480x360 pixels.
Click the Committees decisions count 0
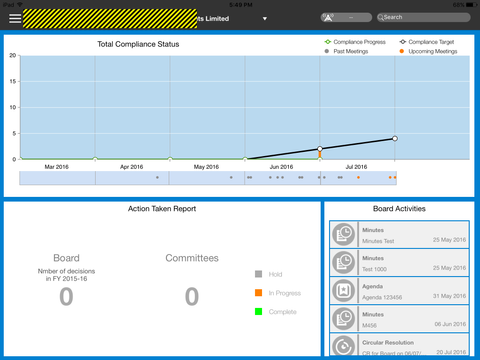coord(192,296)
